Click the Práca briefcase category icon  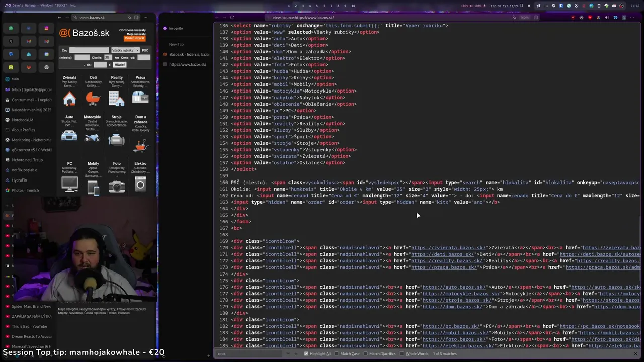[x=140, y=97]
